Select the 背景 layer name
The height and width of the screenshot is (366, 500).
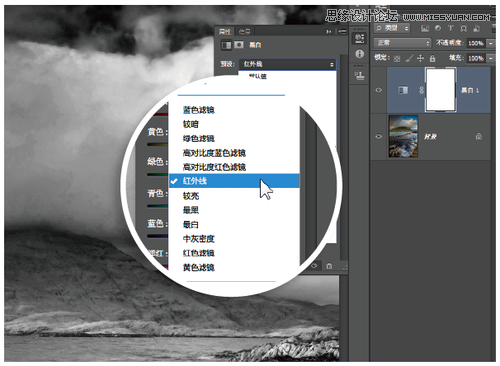click(430, 137)
